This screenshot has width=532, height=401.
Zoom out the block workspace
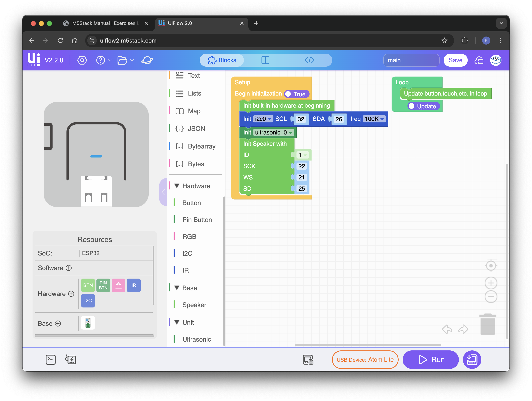(x=491, y=296)
